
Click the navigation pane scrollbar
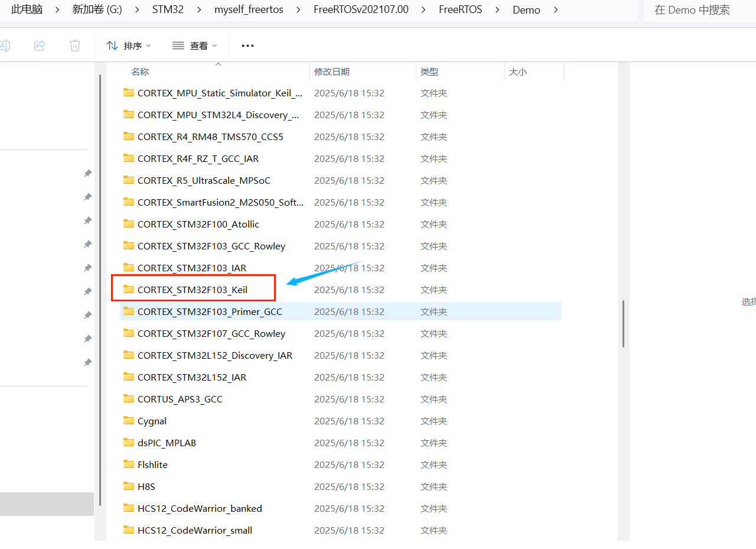pyautogui.click(x=100, y=290)
